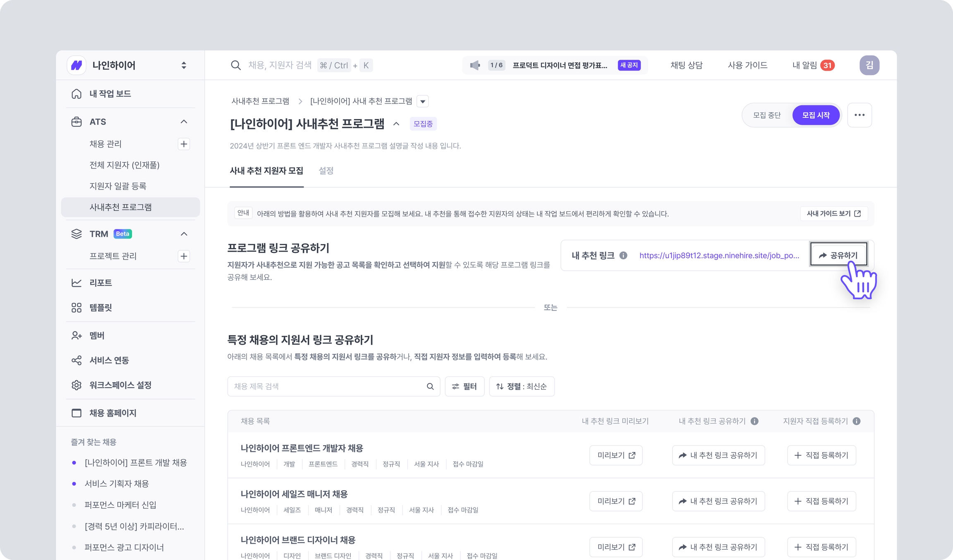
Task: Click the plus icon next to 프로젝트 관리
Action: pyautogui.click(x=184, y=256)
